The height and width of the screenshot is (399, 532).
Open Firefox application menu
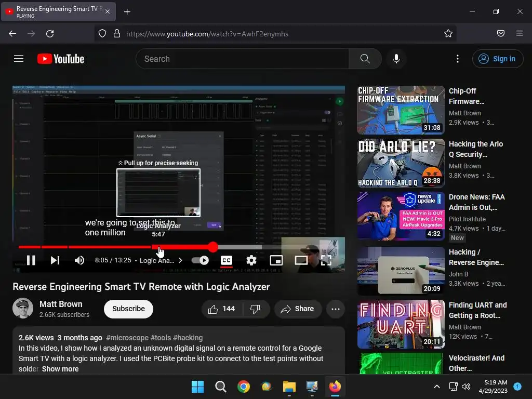(x=520, y=33)
